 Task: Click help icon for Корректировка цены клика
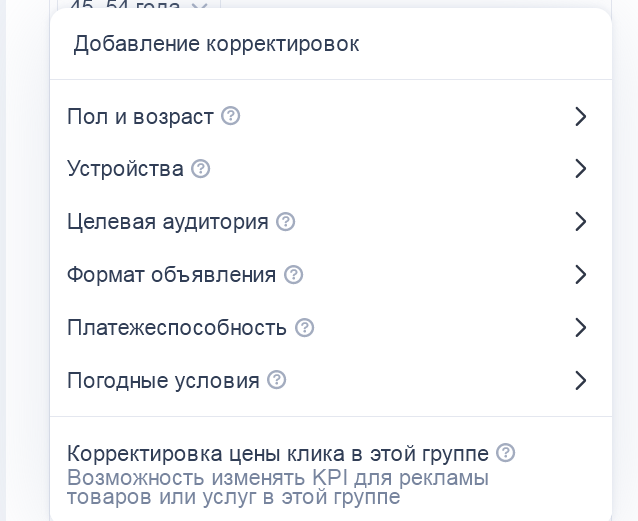pyautogui.click(x=506, y=453)
